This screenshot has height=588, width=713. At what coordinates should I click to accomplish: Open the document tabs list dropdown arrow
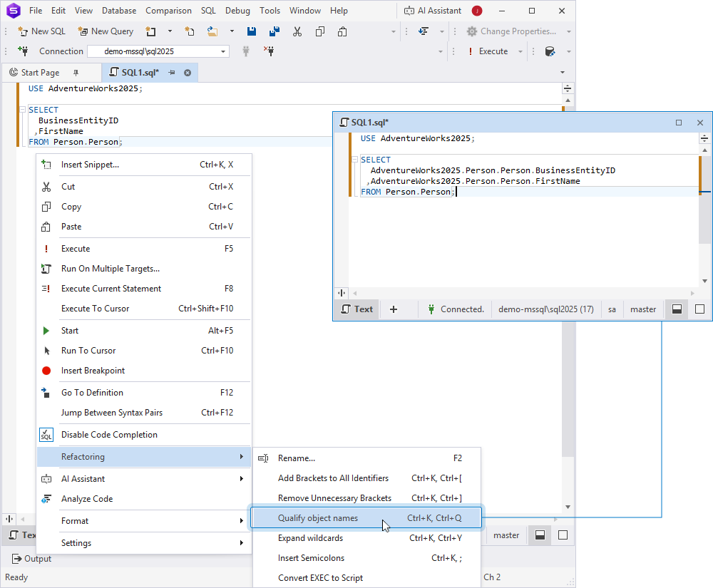tap(563, 72)
